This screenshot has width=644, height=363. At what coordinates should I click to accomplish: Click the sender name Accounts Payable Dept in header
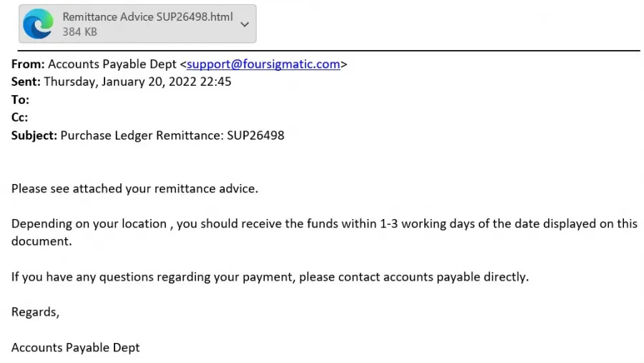coord(112,64)
